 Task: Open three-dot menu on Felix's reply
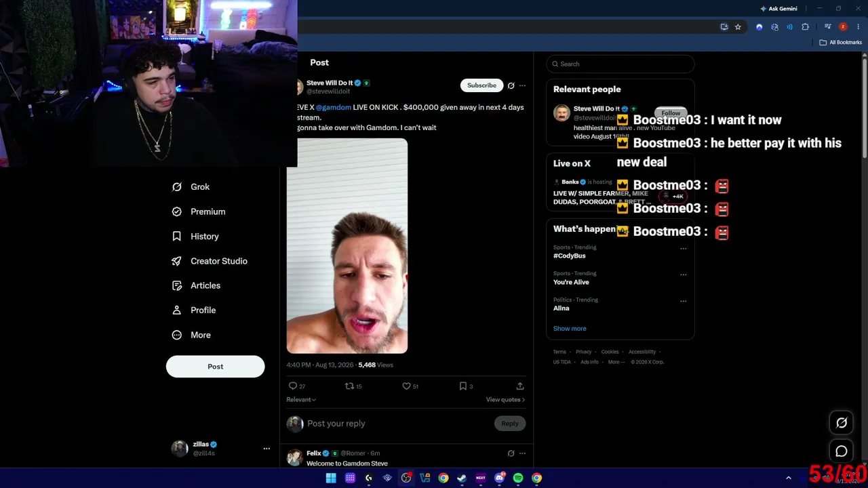522,453
